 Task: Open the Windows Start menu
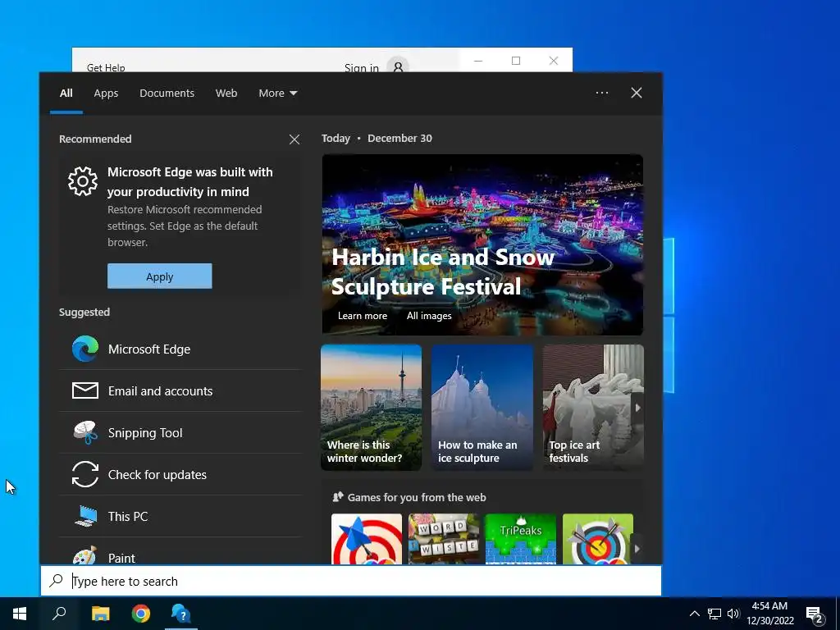coord(20,614)
